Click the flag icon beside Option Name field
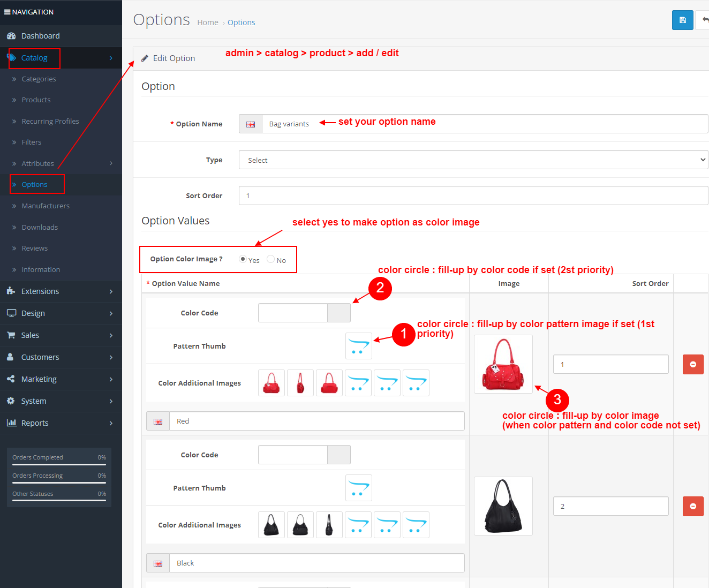 coord(250,124)
